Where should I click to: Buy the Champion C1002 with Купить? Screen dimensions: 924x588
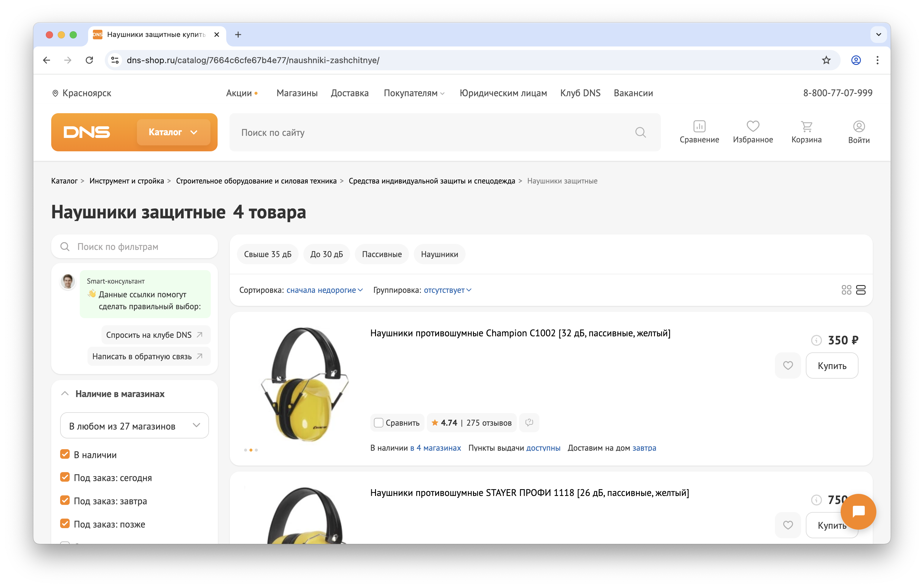tap(831, 365)
